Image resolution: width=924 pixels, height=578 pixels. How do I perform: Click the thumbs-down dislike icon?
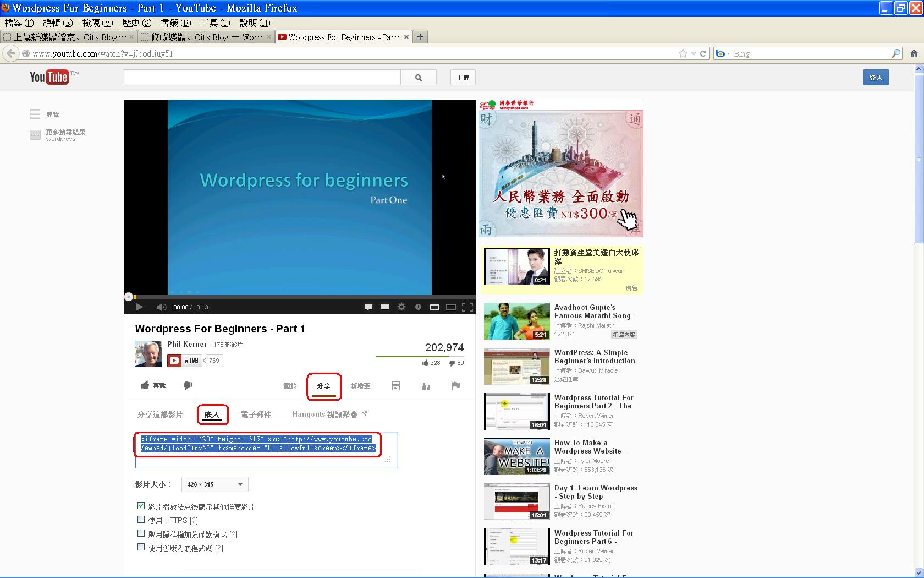tap(188, 385)
